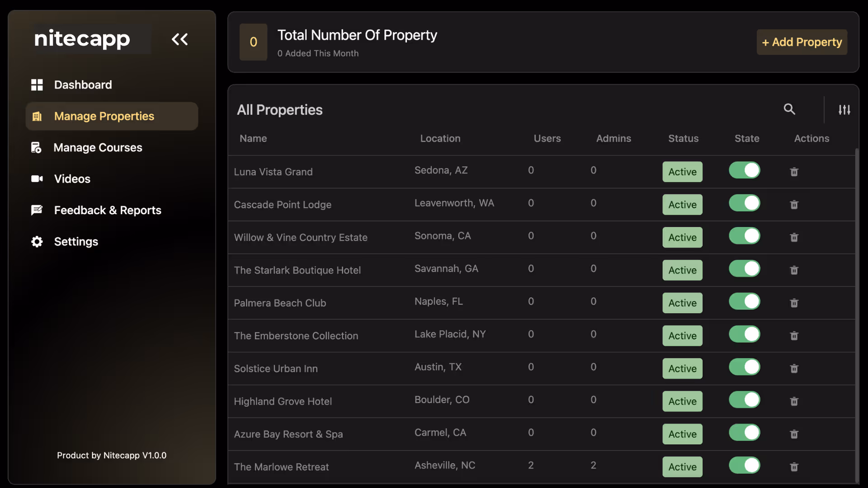The height and width of the screenshot is (488, 868).
Task: Disable The Starlark Boutique Hotel switch
Action: pyautogui.click(x=744, y=269)
